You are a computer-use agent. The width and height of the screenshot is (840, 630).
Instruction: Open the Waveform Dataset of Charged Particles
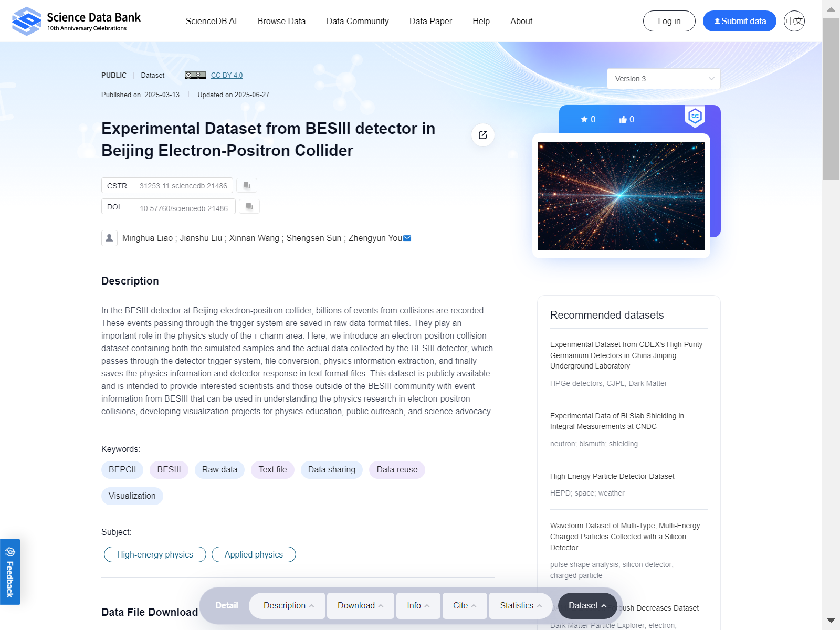(x=625, y=537)
